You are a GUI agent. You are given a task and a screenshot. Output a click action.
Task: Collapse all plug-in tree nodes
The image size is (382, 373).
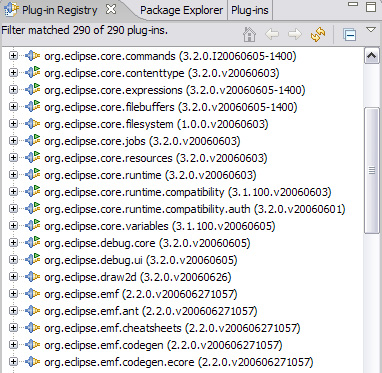350,35
